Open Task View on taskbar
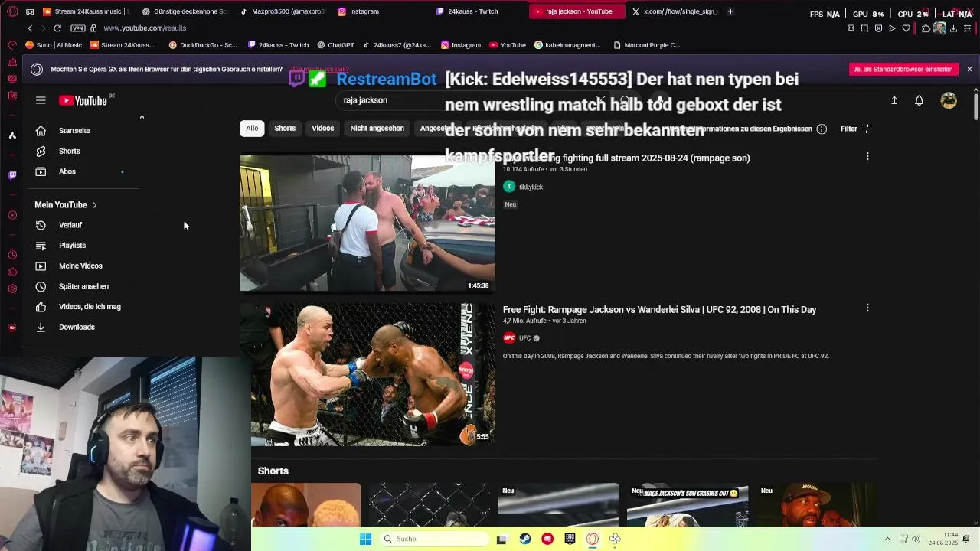Screen dimensions: 980x551 point(501,539)
